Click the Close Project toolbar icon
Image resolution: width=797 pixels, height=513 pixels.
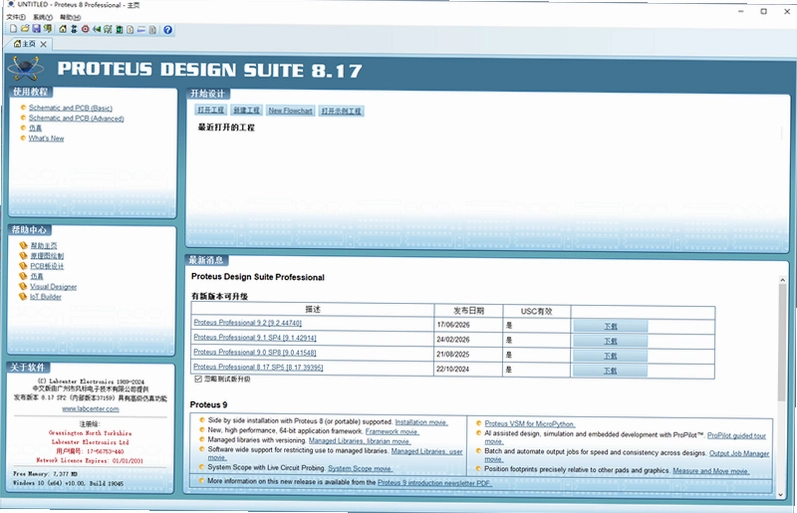pyautogui.click(x=47, y=29)
